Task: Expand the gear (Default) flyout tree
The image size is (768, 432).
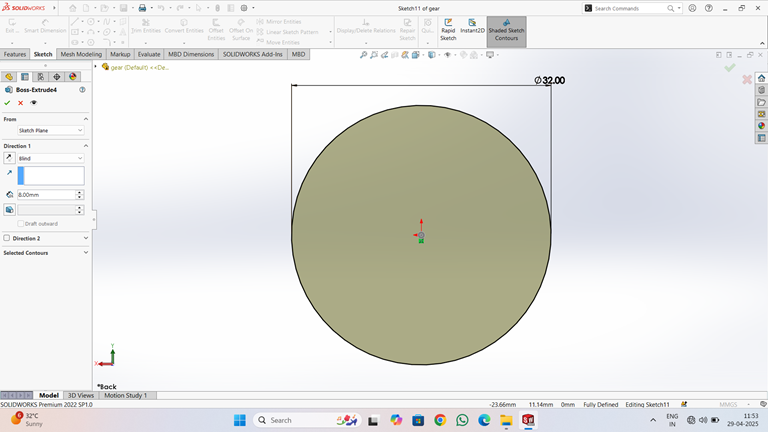Action: pyautogui.click(x=96, y=67)
